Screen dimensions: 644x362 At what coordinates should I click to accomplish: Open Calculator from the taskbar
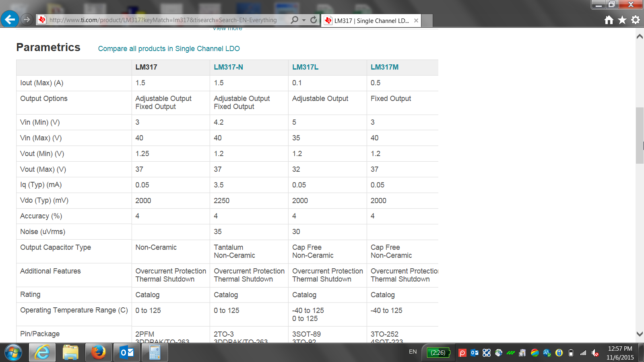click(155, 353)
